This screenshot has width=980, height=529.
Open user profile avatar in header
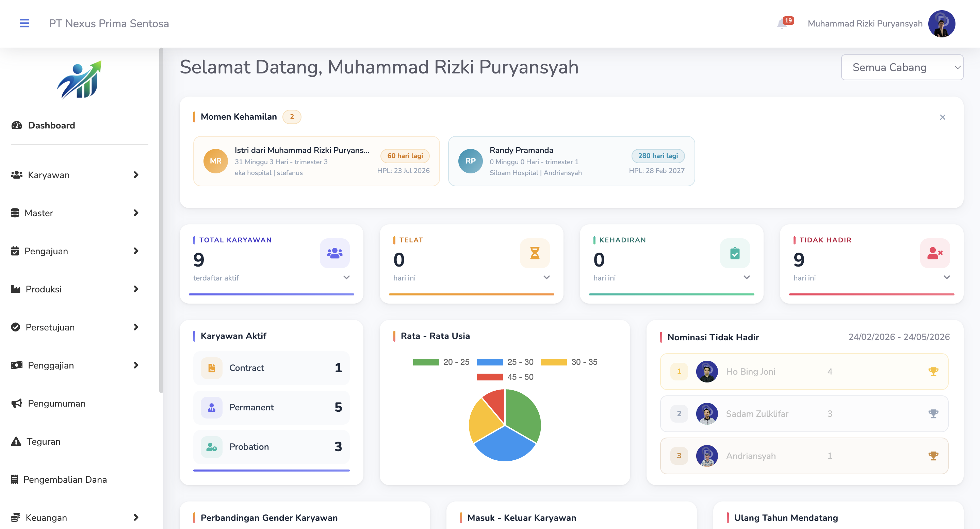point(942,23)
